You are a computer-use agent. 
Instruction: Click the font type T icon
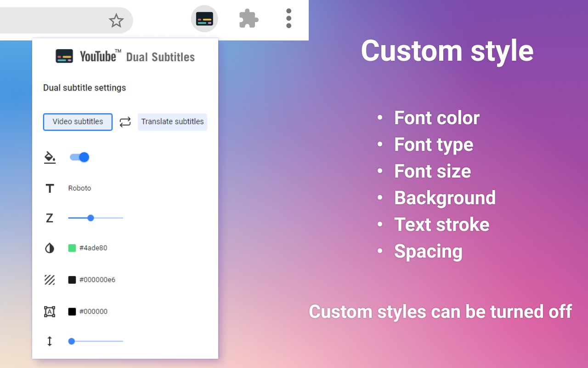50,188
